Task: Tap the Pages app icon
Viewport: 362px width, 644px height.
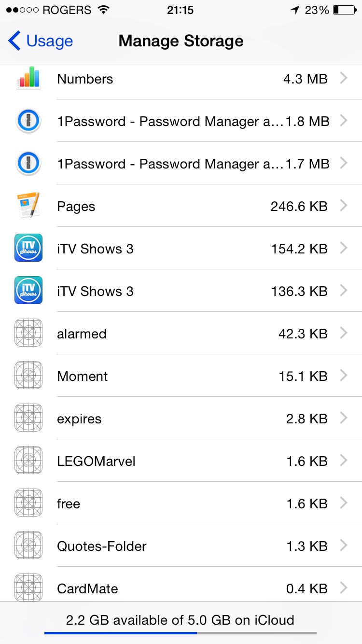Action: click(28, 206)
